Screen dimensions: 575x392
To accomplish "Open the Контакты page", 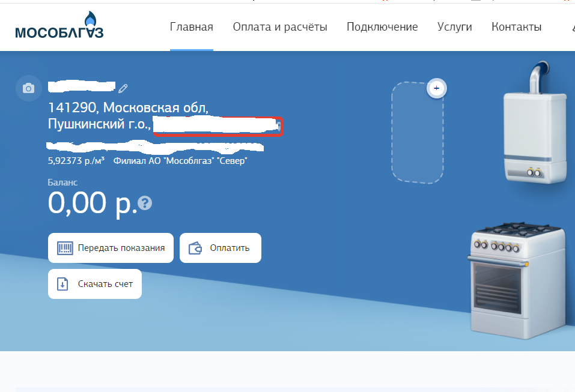I will click(x=516, y=27).
